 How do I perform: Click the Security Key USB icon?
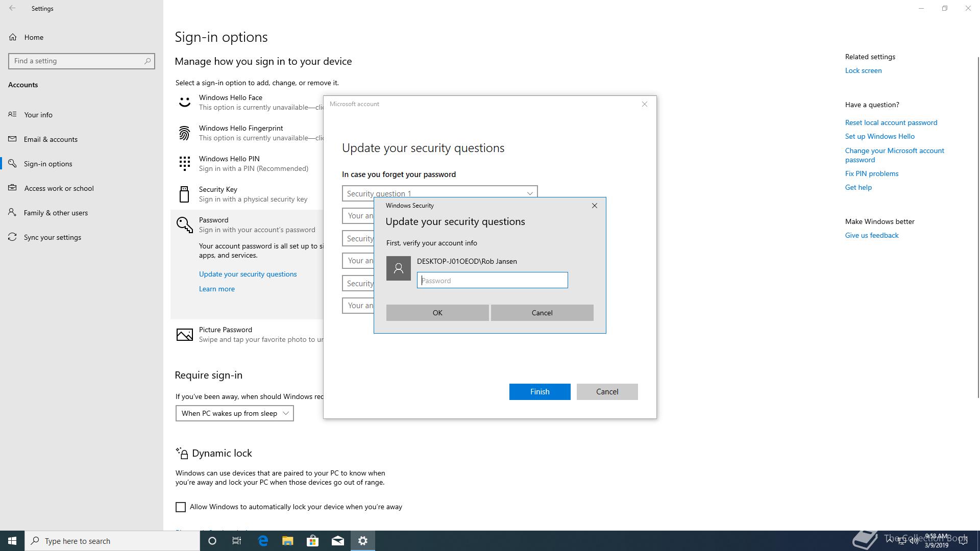[184, 194]
